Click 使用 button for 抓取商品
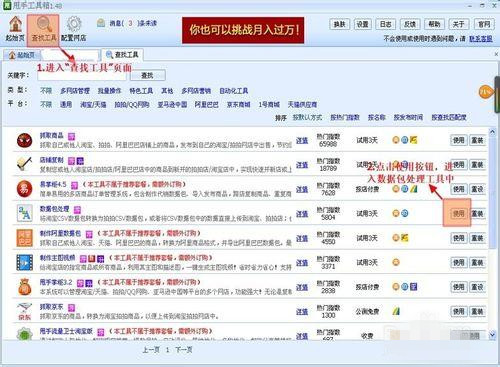Image resolution: width=500 pixels, height=367 pixels. [459, 140]
